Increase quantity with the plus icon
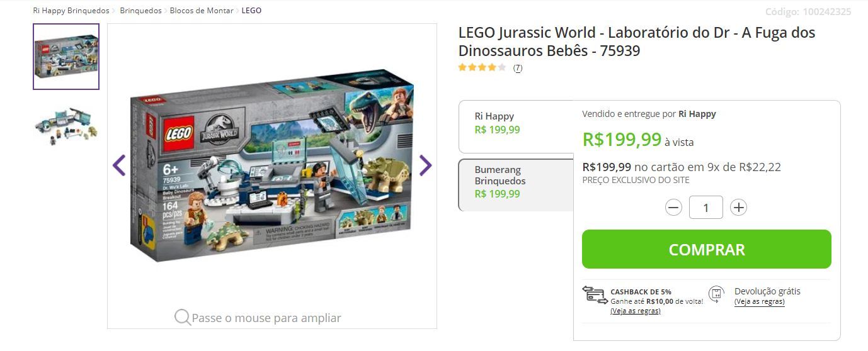 (738, 208)
